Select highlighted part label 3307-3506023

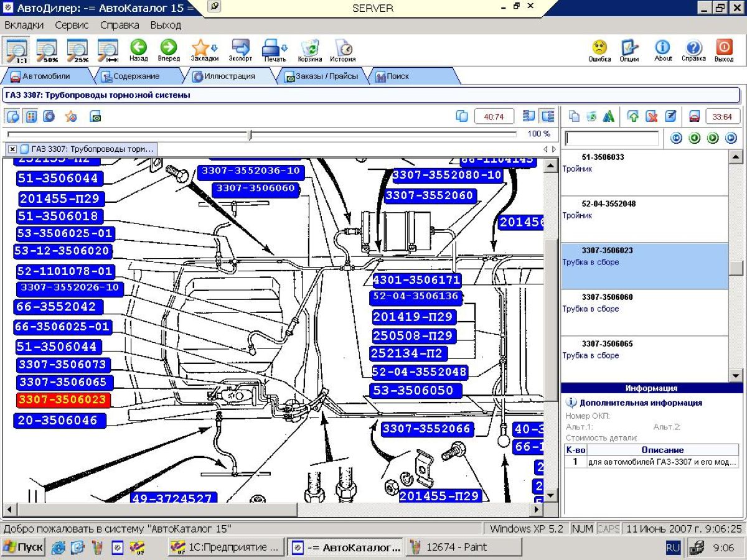coord(63,400)
